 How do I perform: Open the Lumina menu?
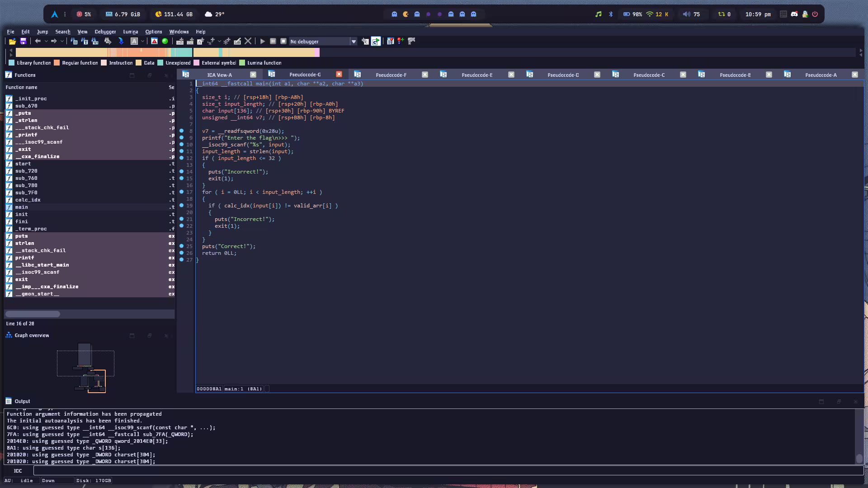click(x=130, y=32)
